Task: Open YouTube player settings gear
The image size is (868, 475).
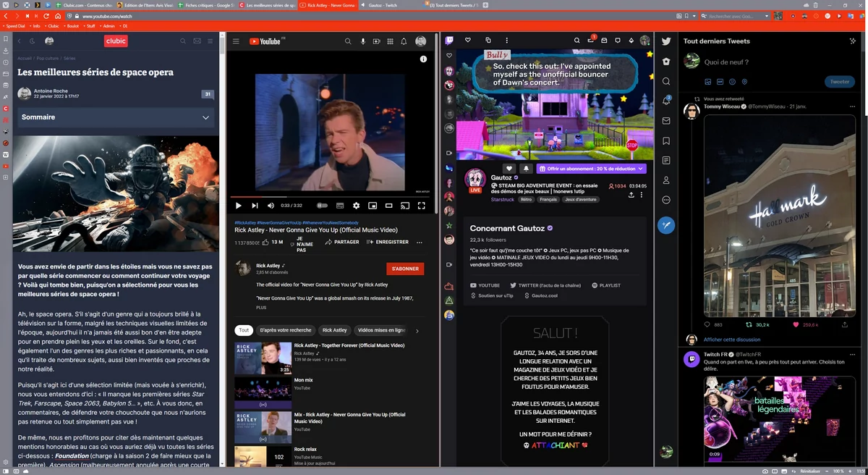Action: [356, 206]
